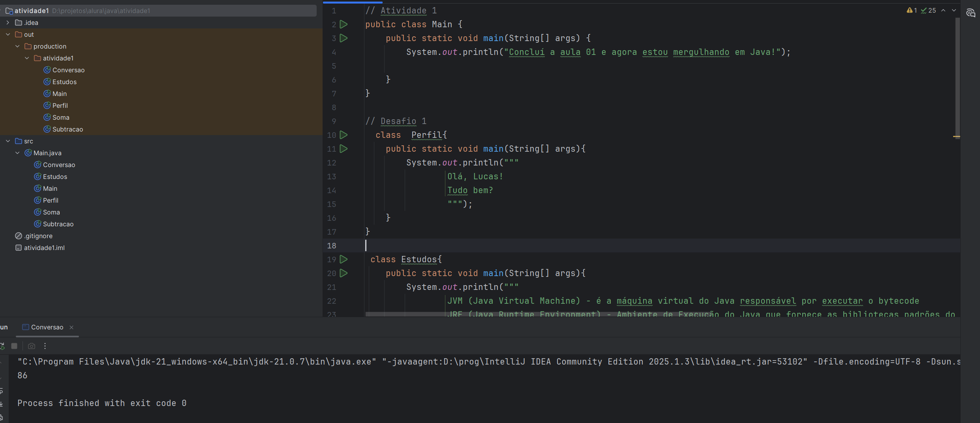The image size is (980, 423).
Task: Go to next highlighted problem arrow
Action: (x=954, y=11)
